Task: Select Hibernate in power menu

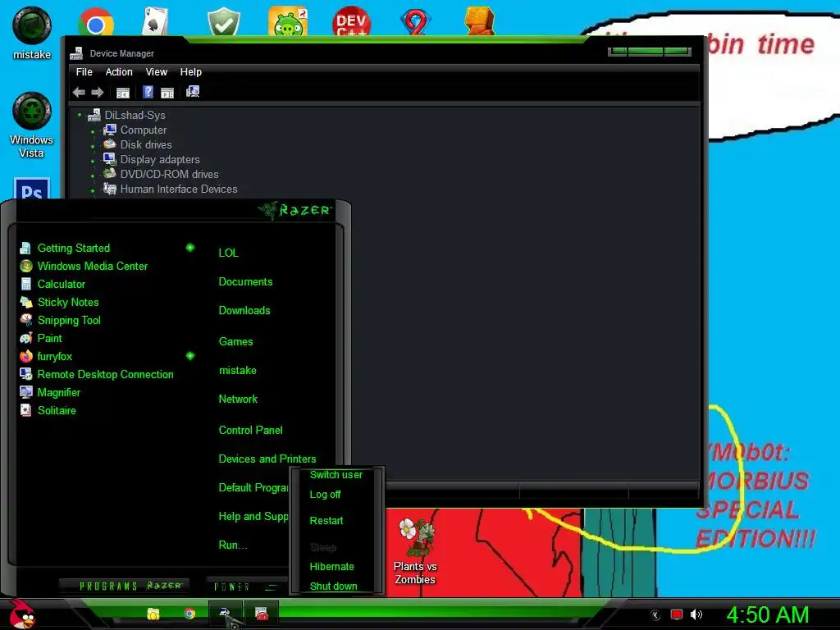Action: point(331,566)
